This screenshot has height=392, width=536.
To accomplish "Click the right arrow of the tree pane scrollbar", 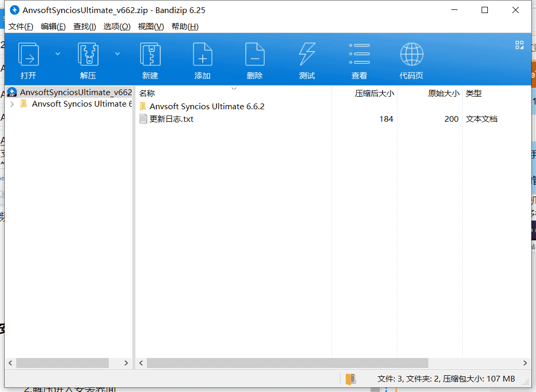I will pyautogui.click(x=126, y=363).
